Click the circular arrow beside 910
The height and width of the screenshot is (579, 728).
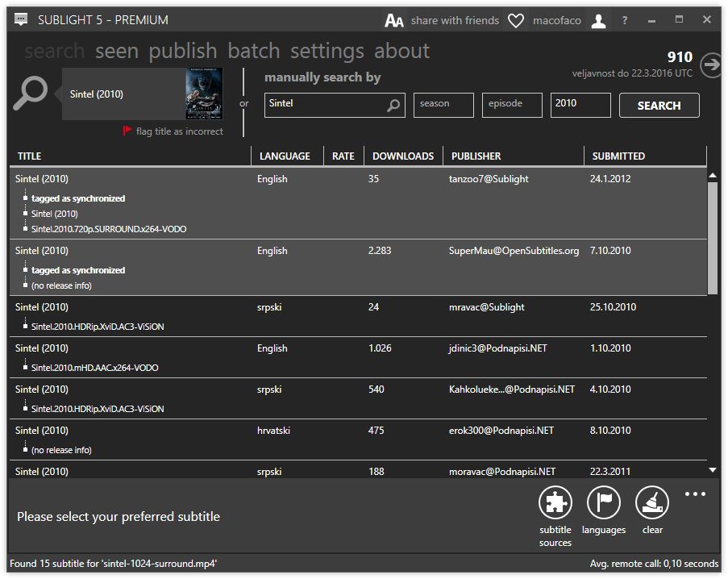(710, 67)
